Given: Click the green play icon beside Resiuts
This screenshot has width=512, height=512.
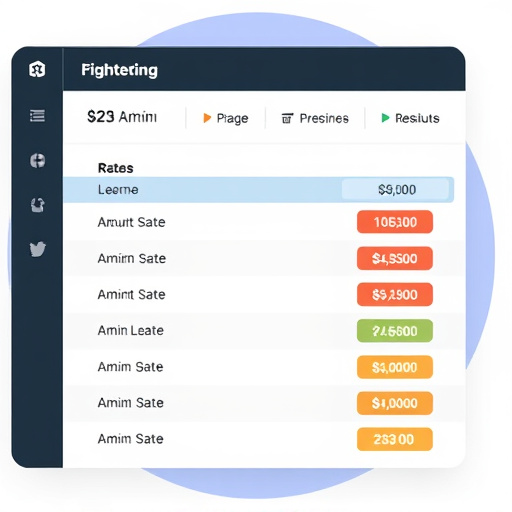Looking at the screenshot, I should point(385,118).
